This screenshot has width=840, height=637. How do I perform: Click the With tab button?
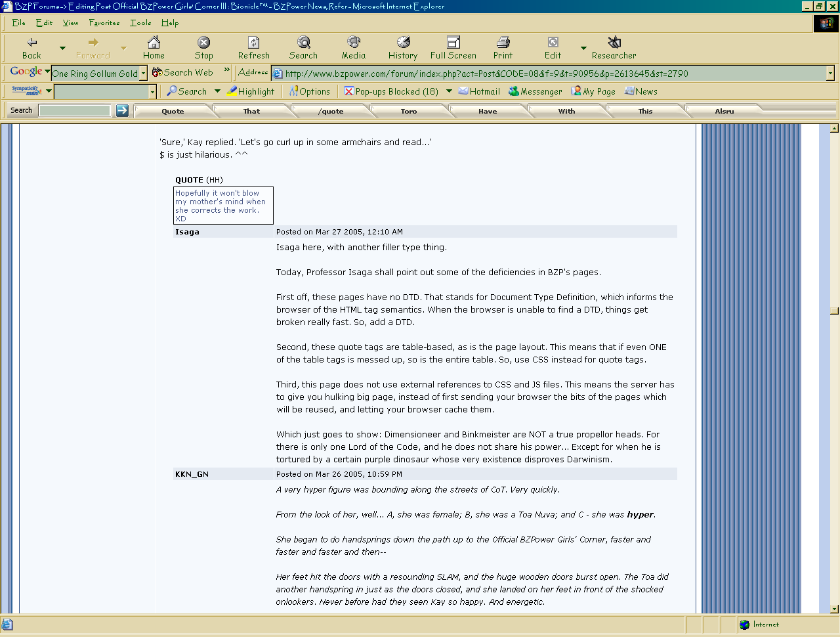[x=566, y=111]
